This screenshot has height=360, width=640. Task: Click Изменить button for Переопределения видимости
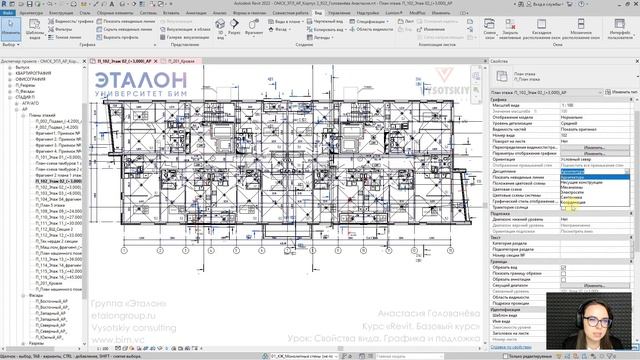pyautogui.click(x=594, y=148)
